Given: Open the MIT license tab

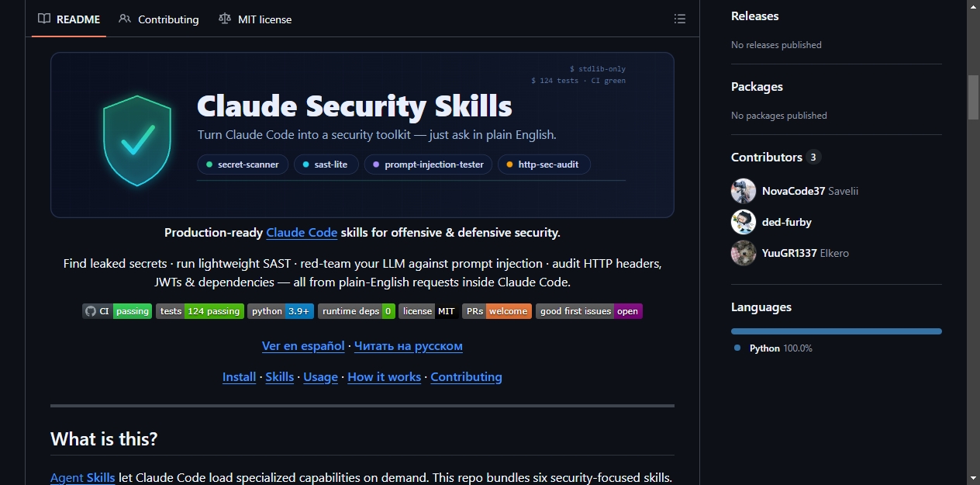Looking at the screenshot, I should coord(255,19).
